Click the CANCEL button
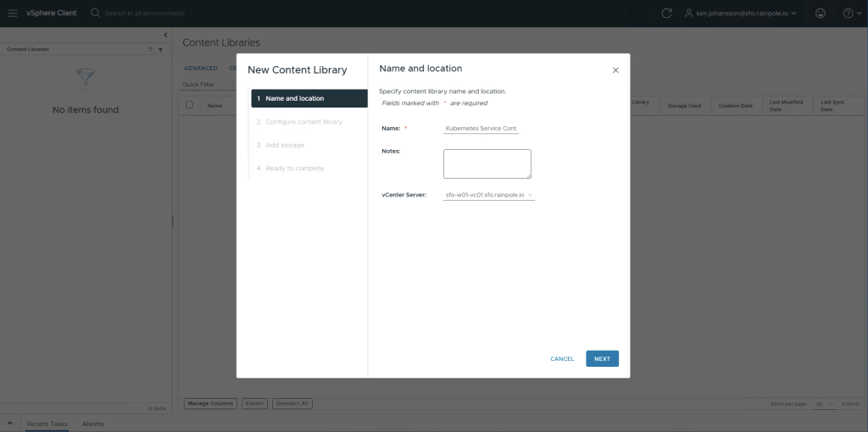 coord(562,359)
